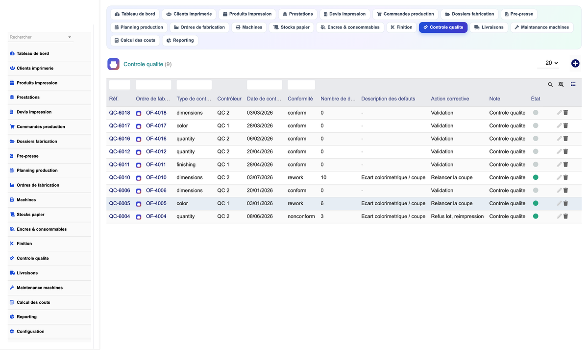Delete row QC-6018 with trash icon
This screenshot has width=588, height=364.
(x=565, y=113)
